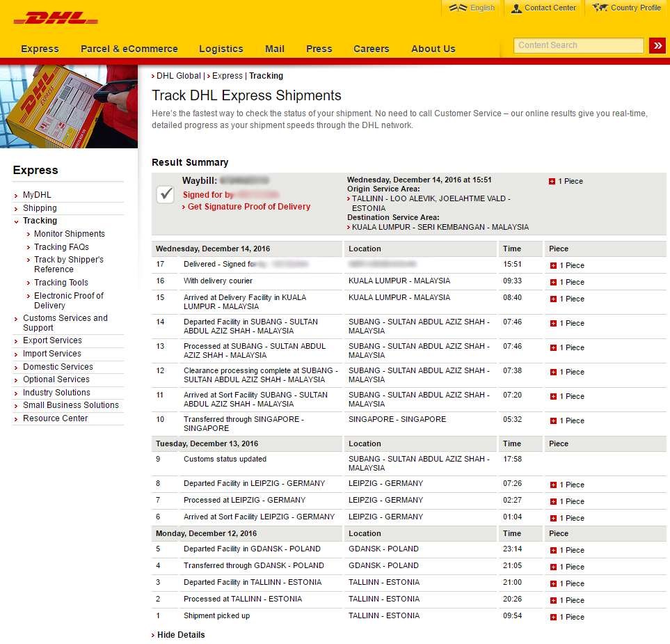Expand piece for row 8 Departed Facility in LEIPZIG
This screenshot has height=644, width=670.
(553, 485)
